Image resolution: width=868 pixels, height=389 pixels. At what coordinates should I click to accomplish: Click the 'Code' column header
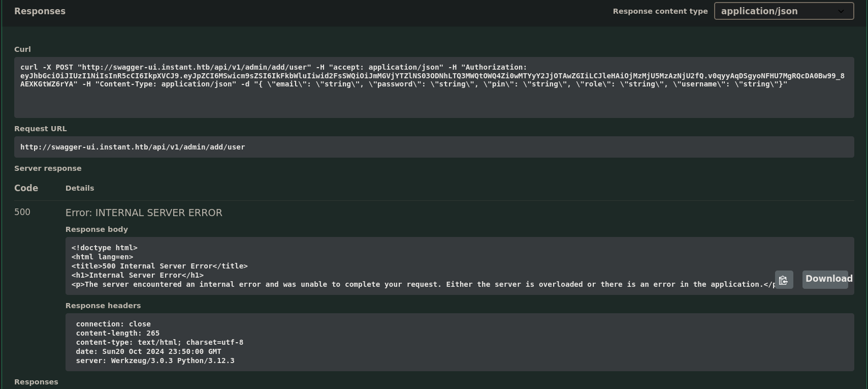(x=26, y=188)
